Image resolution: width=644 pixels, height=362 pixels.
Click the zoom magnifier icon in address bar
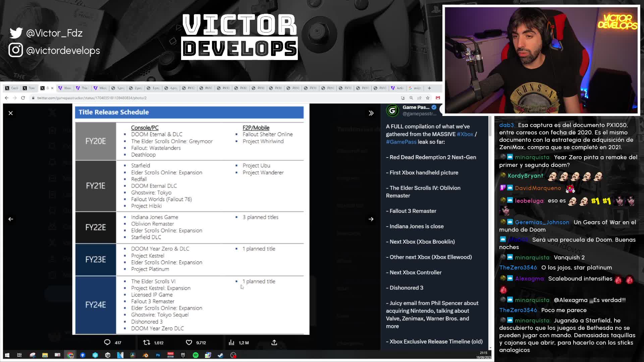[411, 98]
